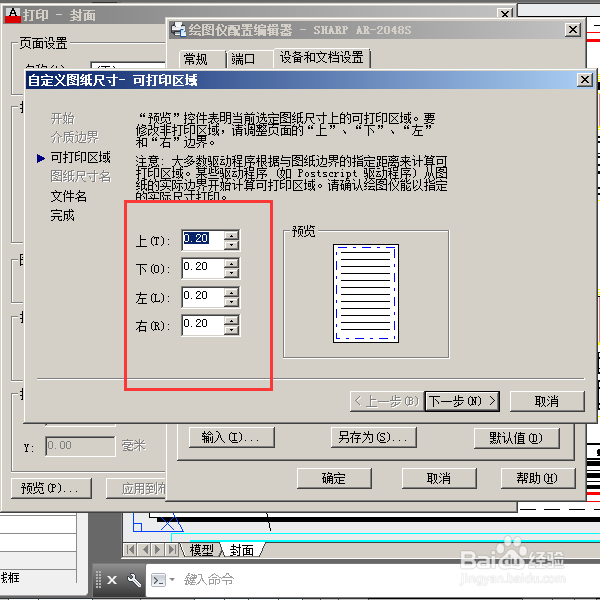Click the disabled Previous step (上一步) button

click(x=387, y=401)
